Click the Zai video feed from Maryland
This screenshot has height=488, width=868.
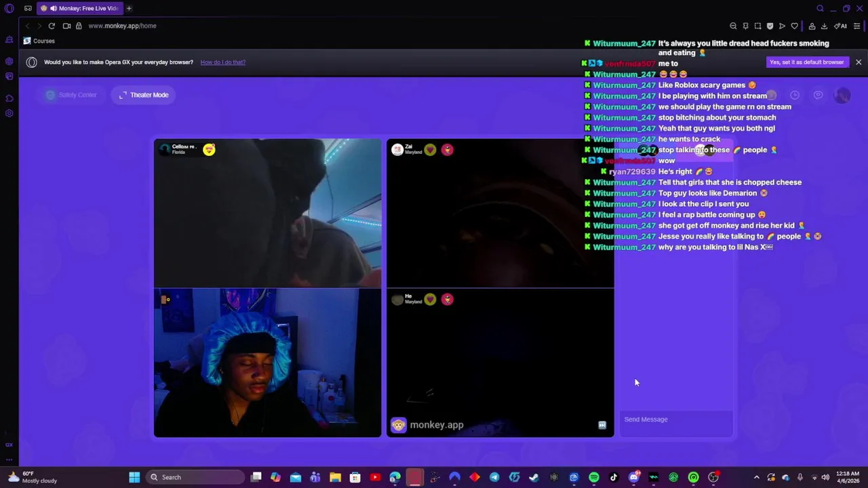point(500,213)
